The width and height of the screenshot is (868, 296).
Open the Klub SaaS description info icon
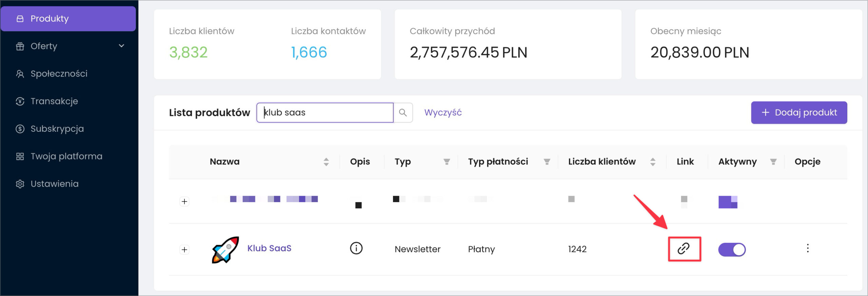[x=356, y=248]
